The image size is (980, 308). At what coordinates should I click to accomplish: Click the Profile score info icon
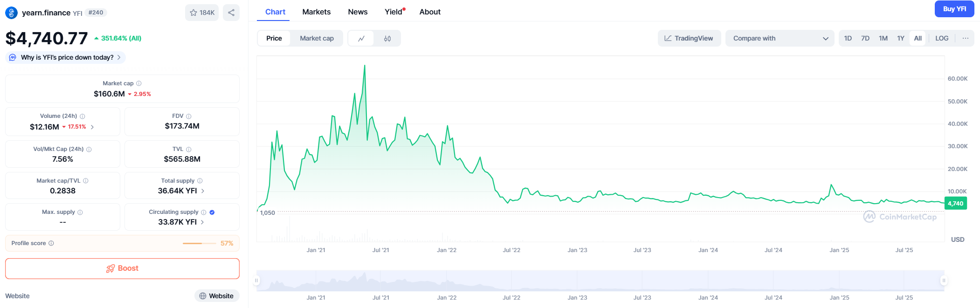point(51,243)
